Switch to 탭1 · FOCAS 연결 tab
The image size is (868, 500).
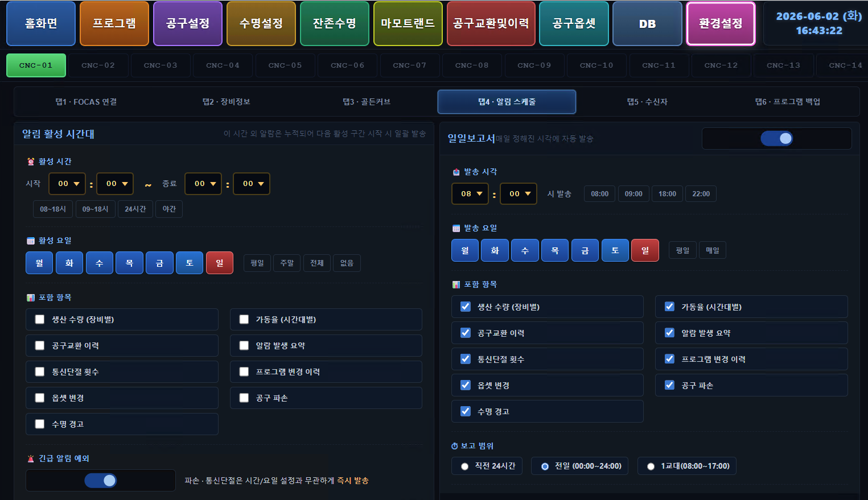click(86, 102)
